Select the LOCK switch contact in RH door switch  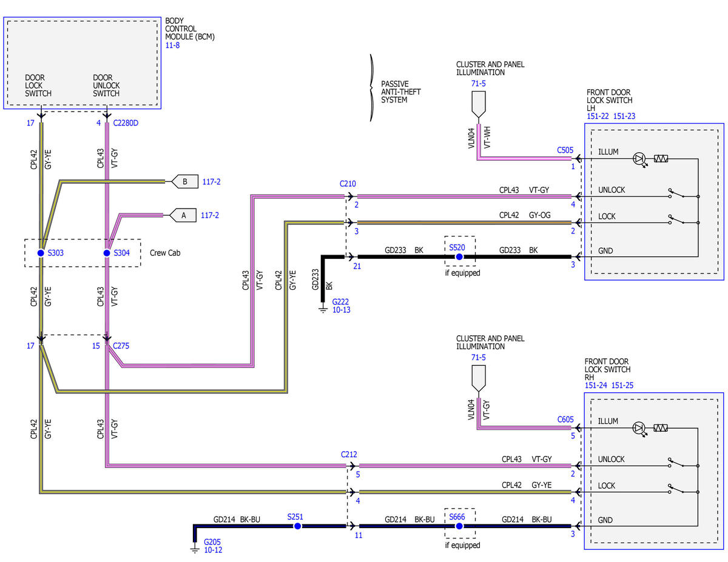(676, 489)
